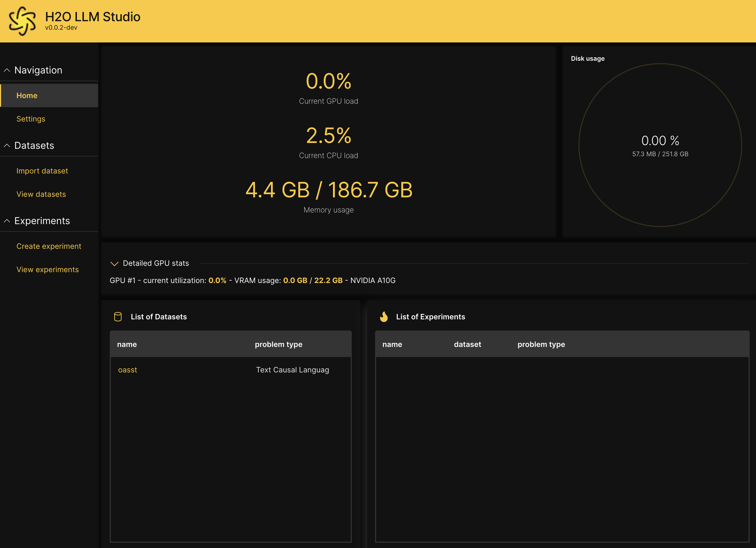756x548 pixels.
Task: Click the 22.2 GB VRAM total value
Action: (328, 281)
